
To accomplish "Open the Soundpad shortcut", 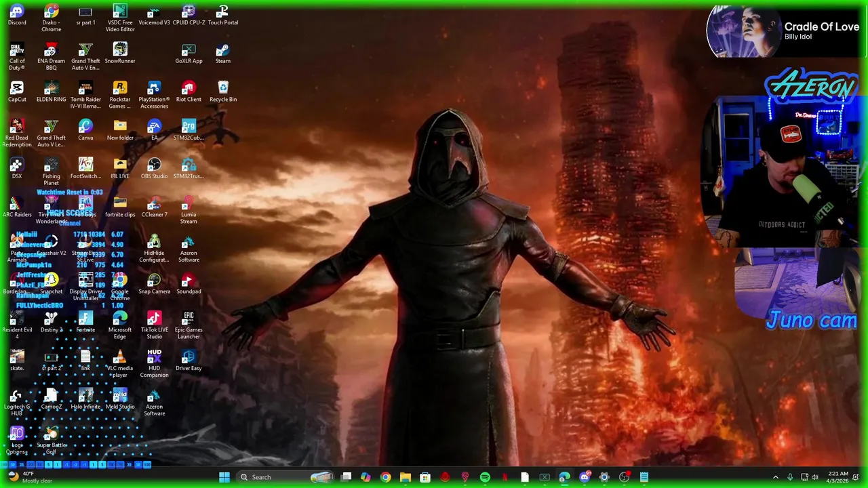I will 189,285.
